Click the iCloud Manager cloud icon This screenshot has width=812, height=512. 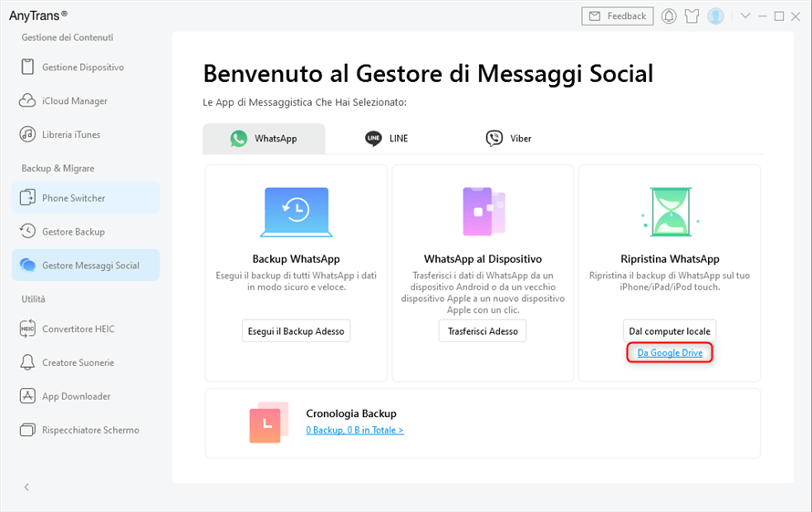click(x=27, y=100)
